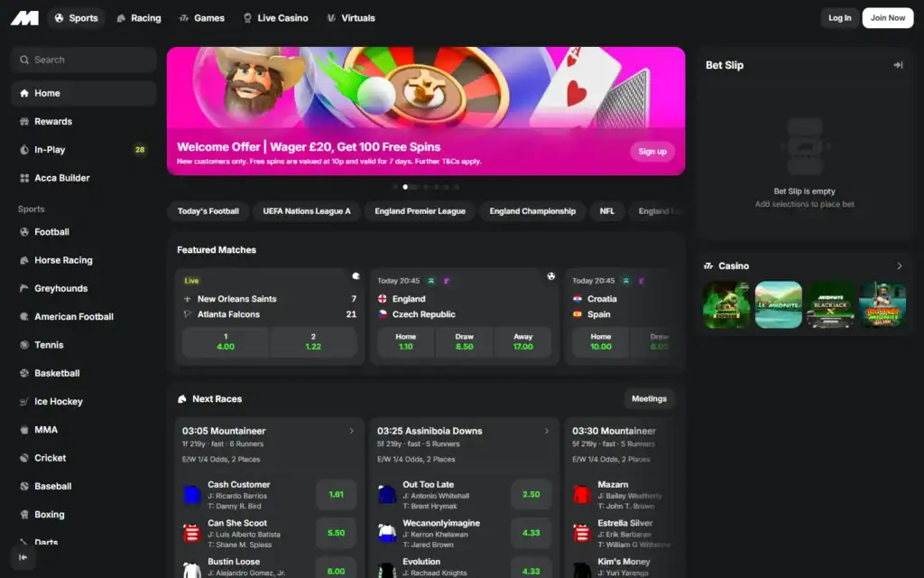Open the Acca Builder grid icon

[24, 178]
